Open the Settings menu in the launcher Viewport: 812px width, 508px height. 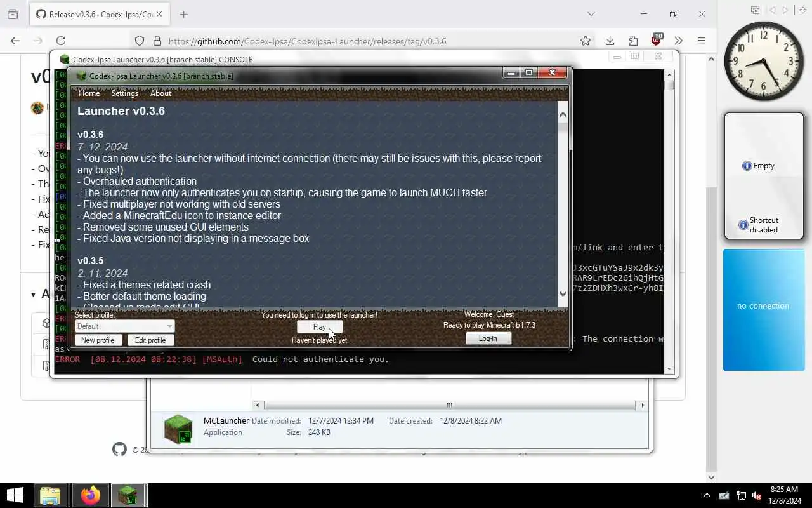(x=125, y=93)
